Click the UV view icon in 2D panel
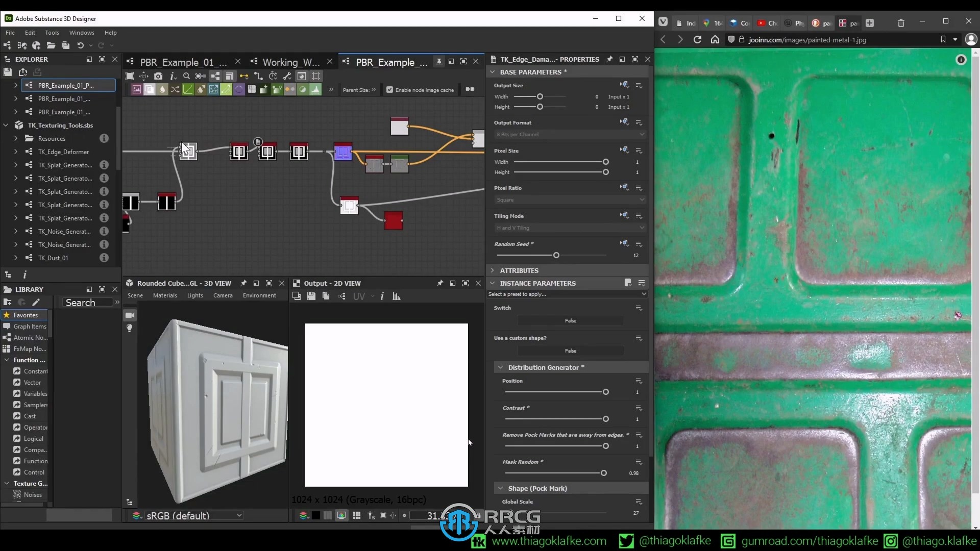The height and width of the screenshot is (551, 980). (x=359, y=296)
